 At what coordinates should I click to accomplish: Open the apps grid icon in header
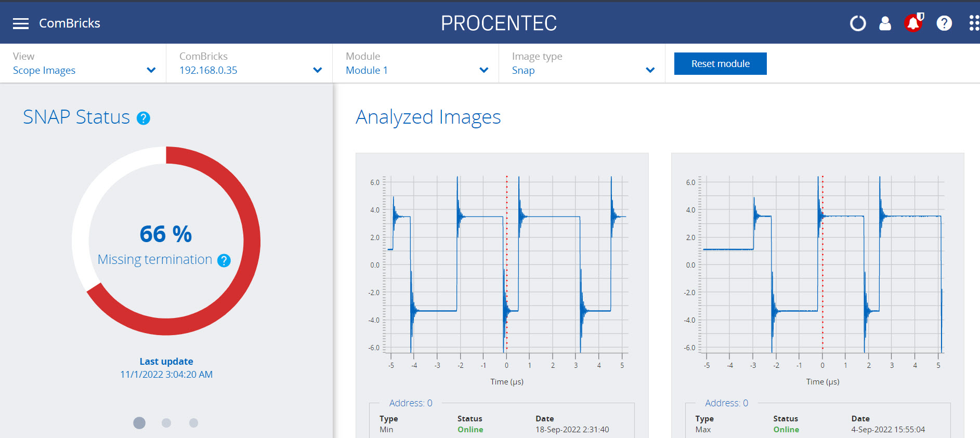pyautogui.click(x=974, y=23)
